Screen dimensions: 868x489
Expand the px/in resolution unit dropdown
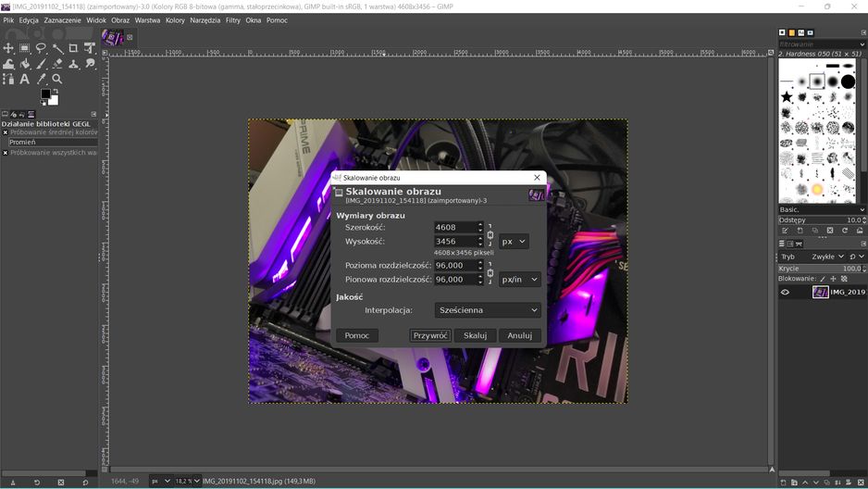coord(519,280)
